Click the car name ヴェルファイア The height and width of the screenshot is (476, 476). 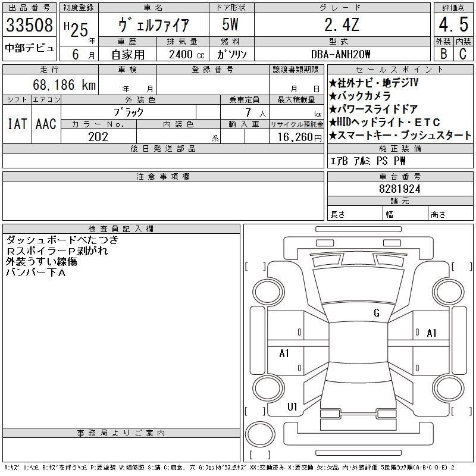tap(154, 25)
